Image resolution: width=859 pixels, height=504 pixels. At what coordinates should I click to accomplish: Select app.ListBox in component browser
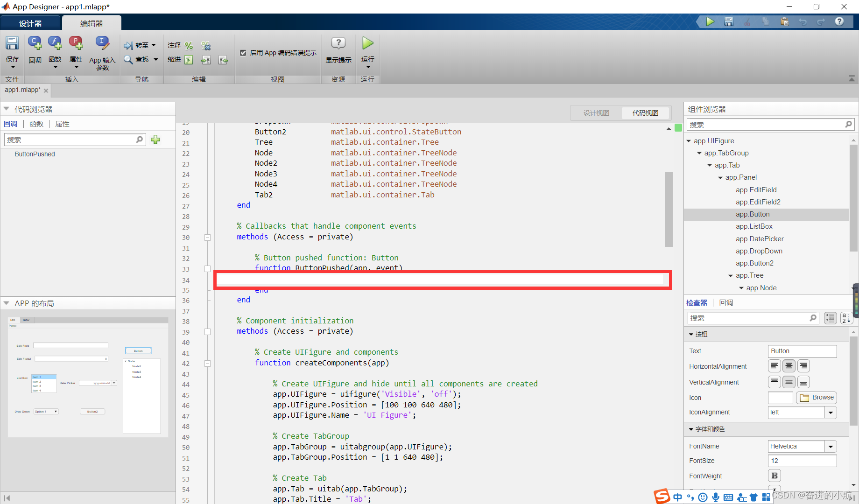pos(754,226)
